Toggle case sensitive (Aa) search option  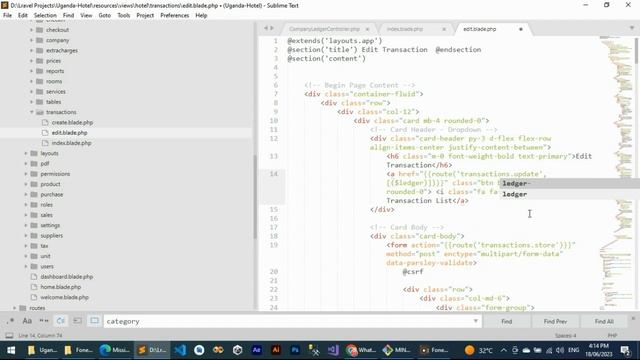click(x=27, y=321)
